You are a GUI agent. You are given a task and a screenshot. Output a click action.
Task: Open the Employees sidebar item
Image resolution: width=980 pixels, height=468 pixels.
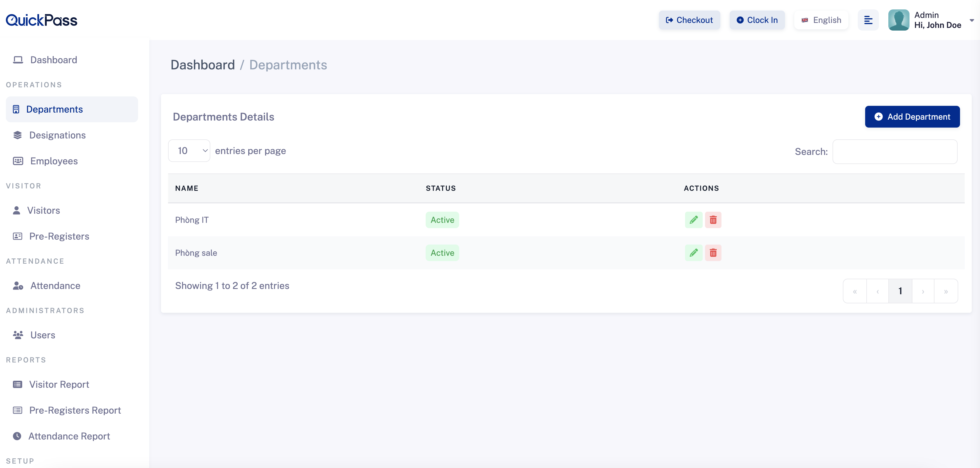coord(54,161)
